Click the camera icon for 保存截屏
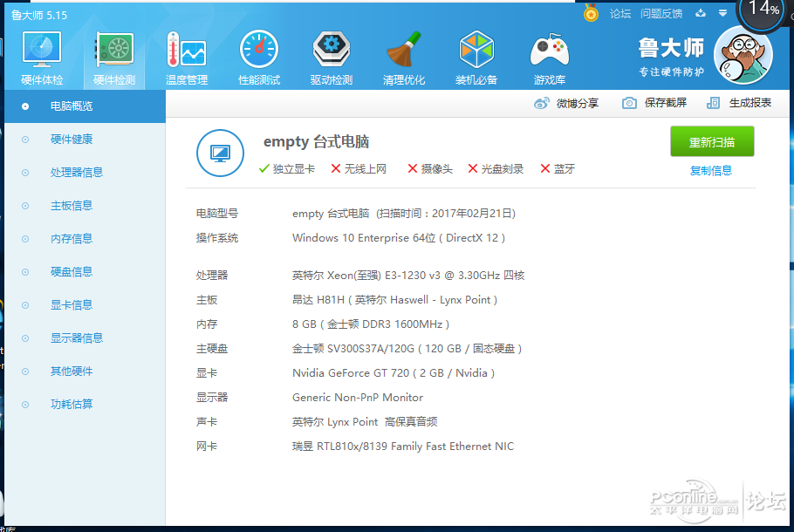Screen dimensions: 794x532 coord(629,103)
